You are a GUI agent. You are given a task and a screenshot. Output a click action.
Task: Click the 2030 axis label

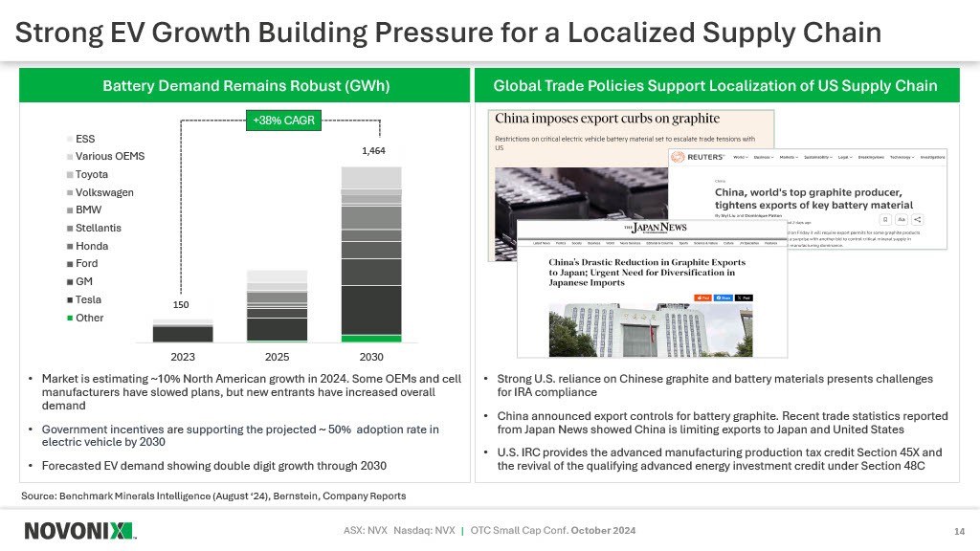371,357
